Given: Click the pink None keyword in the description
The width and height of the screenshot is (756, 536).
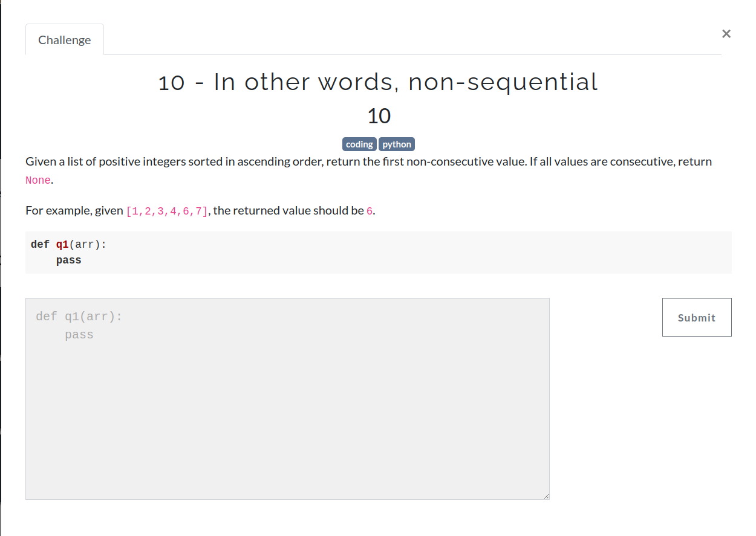Looking at the screenshot, I should (37, 180).
